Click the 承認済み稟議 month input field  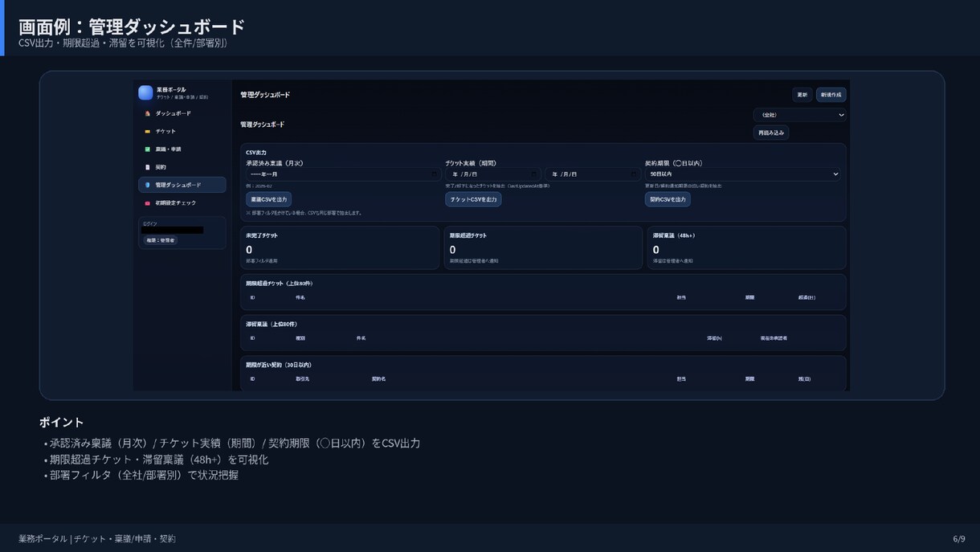click(x=344, y=174)
